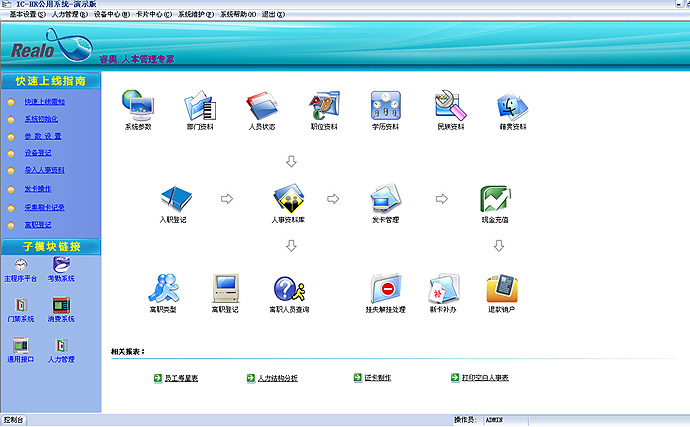The height and width of the screenshot is (427, 690).
Task: Follow the 快速上线须知 sidebar link
Action: tap(44, 102)
